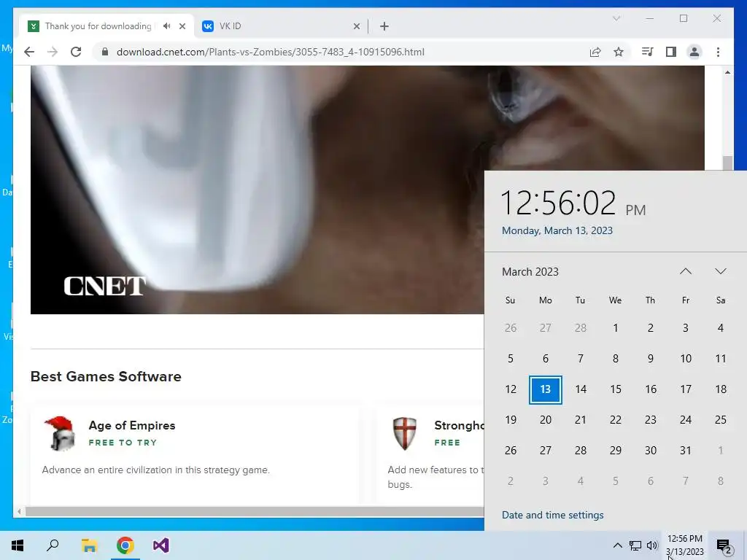Image resolution: width=747 pixels, height=560 pixels.
Task: Select March 25 in the calendar
Action: pos(720,420)
